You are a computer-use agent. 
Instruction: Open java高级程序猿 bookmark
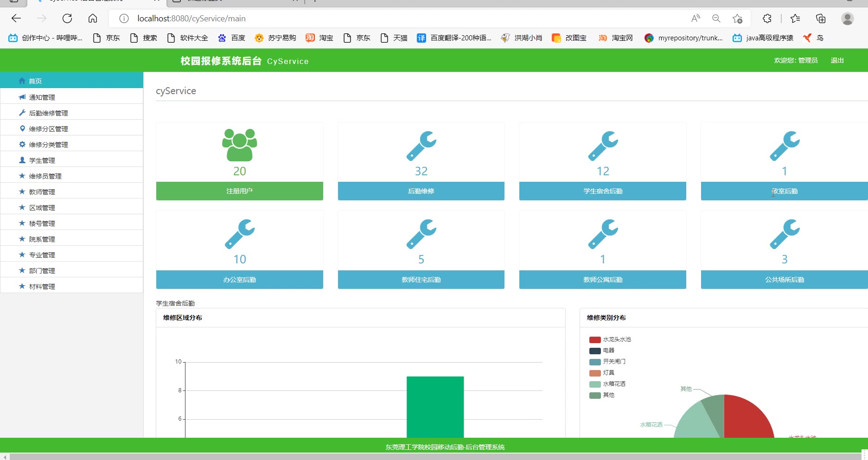pyautogui.click(x=763, y=38)
